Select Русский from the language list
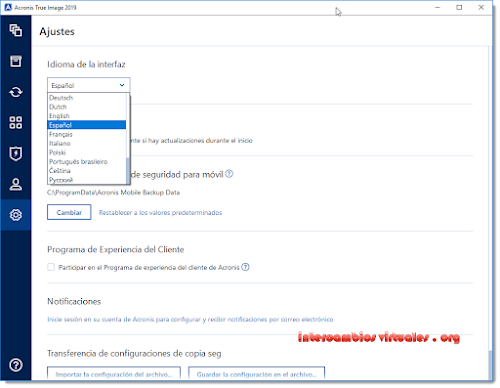This screenshot has height=388, width=500. click(x=87, y=180)
